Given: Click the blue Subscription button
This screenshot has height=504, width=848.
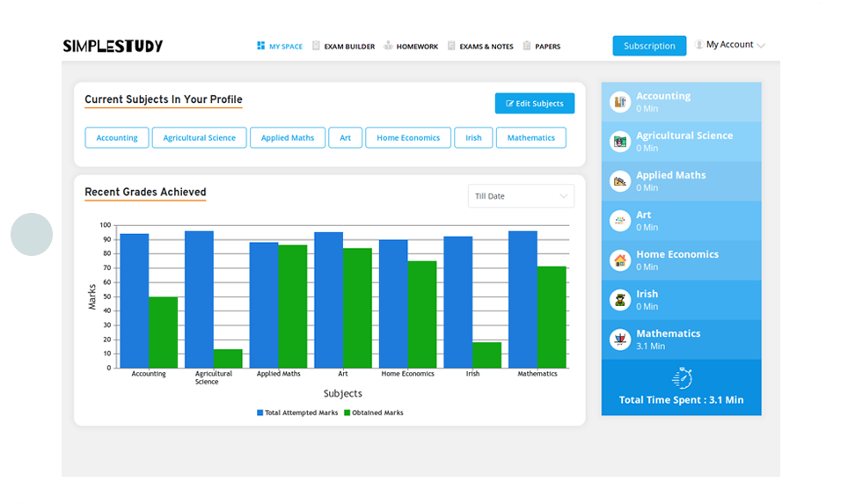Looking at the screenshot, I should click(649, 46).
